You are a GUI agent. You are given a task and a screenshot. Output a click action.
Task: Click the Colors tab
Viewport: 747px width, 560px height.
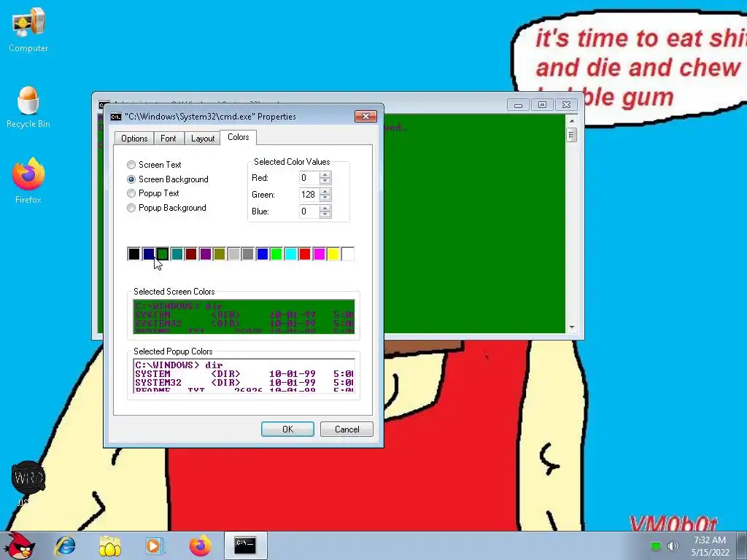239,137
